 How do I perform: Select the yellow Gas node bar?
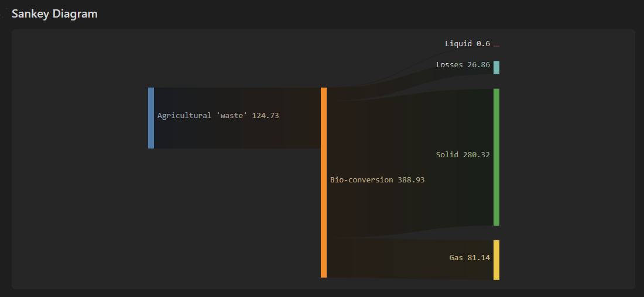496,260
